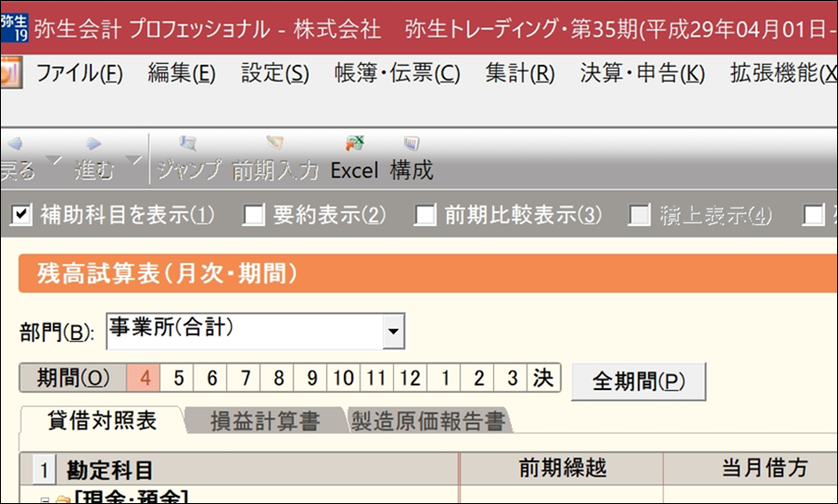
Task: Open the 設定 menu
Action: (x=274, y=73)
